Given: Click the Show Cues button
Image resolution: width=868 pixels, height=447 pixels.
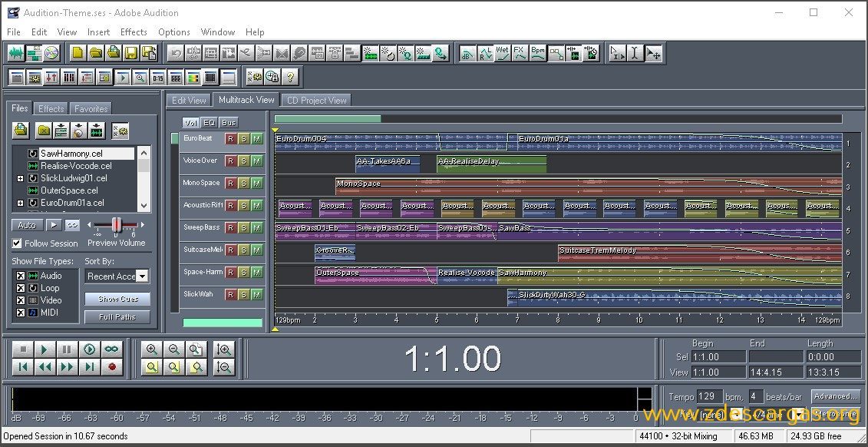Looking at the screenshot, I should coord(117,299).
